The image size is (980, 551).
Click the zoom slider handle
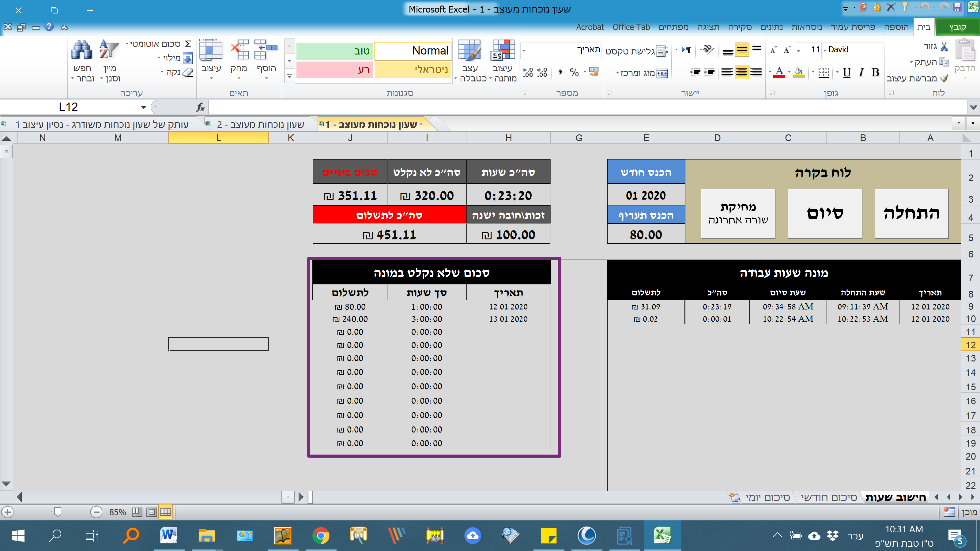pos(58,512)
